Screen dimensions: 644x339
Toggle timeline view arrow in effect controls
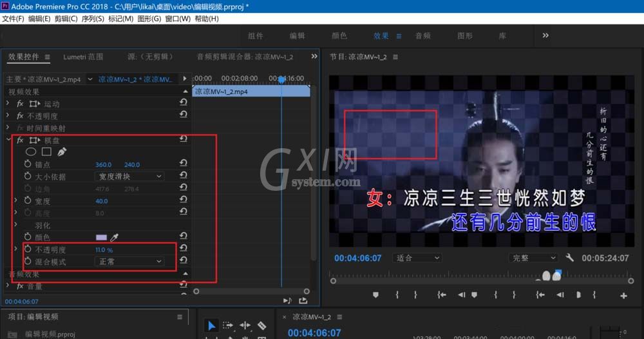tap(184, 79)
